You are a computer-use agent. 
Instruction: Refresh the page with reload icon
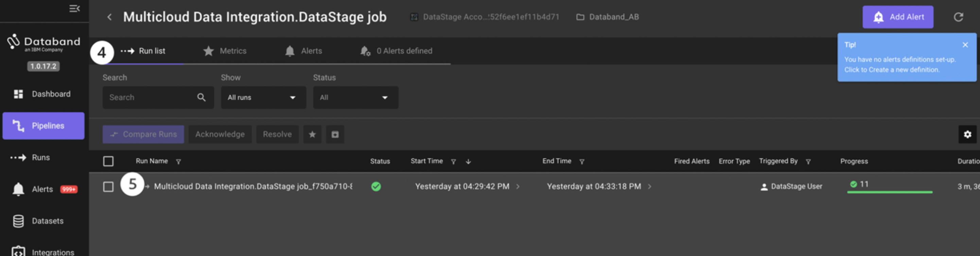[x=958, y=17]
